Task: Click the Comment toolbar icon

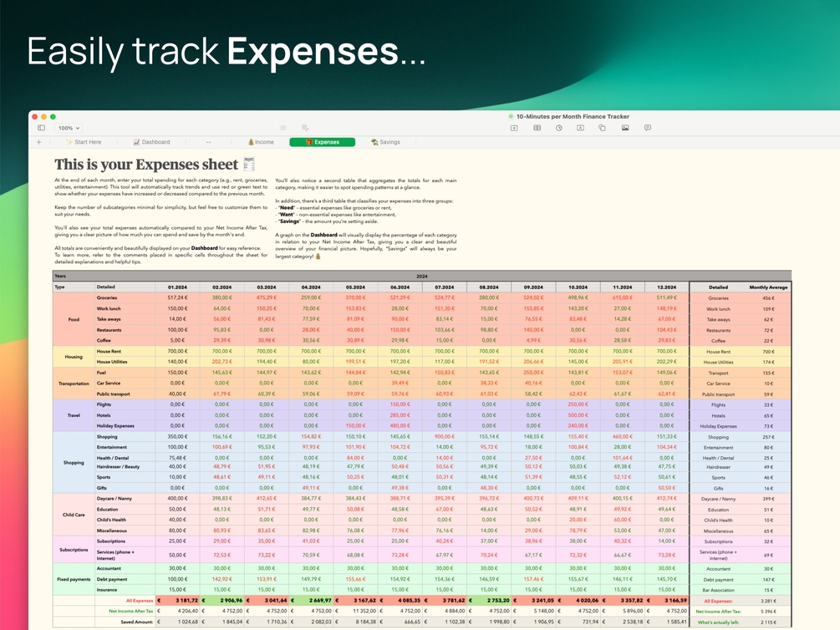Action: tap(648, 128)
